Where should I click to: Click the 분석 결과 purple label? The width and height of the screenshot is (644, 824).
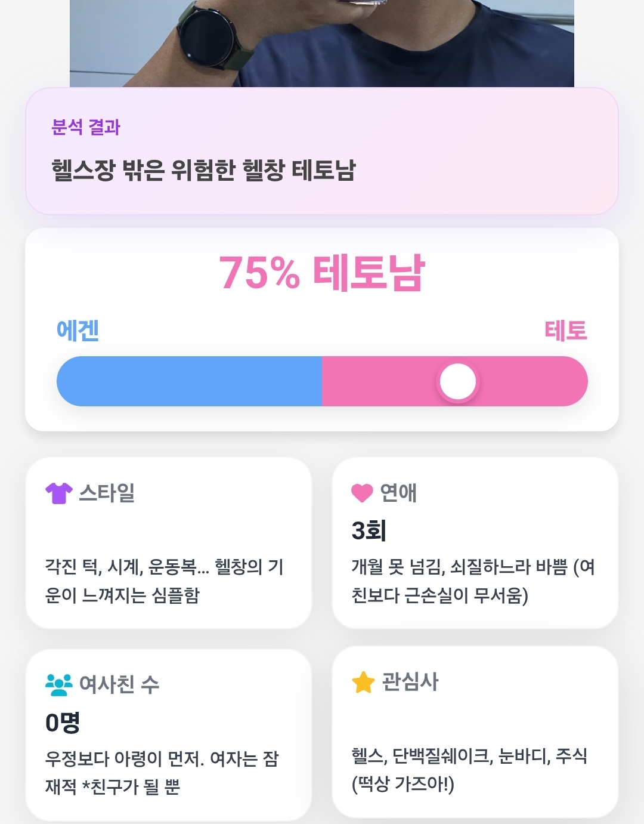[x=86, y=127]
